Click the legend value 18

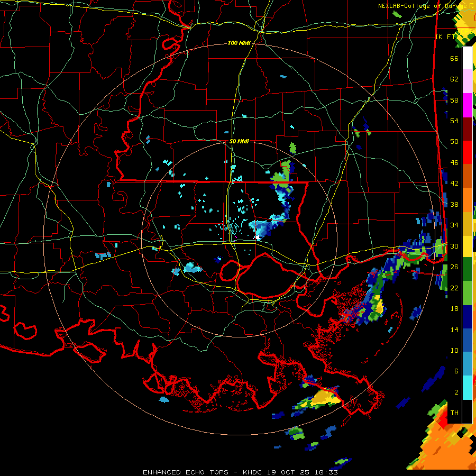454,309
